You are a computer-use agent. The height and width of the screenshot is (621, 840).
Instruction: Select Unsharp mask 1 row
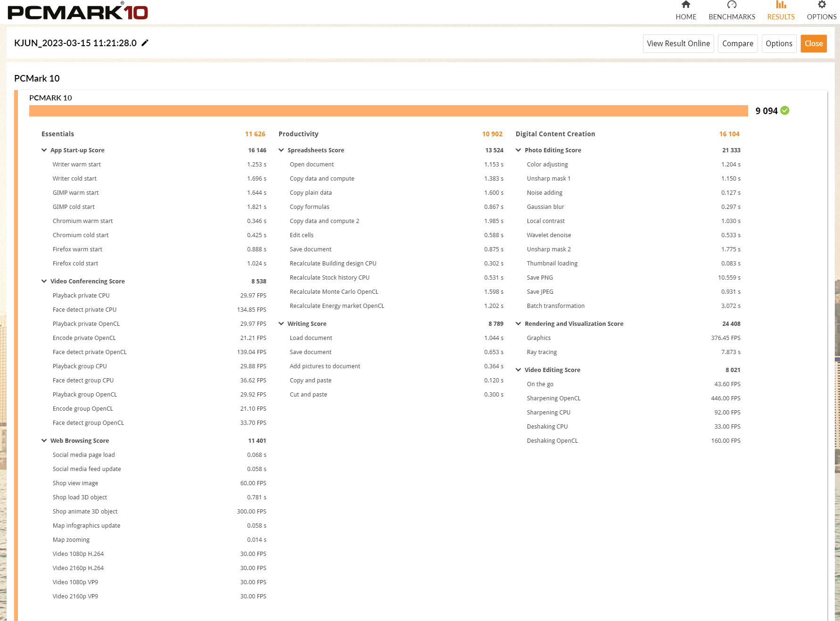coord(634,178)
